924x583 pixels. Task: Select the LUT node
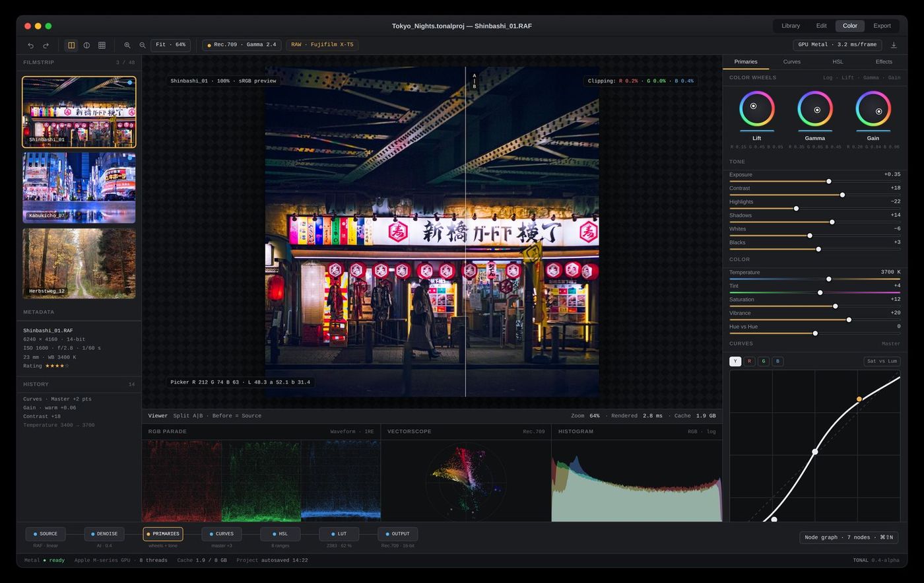(x=339, y=534)
